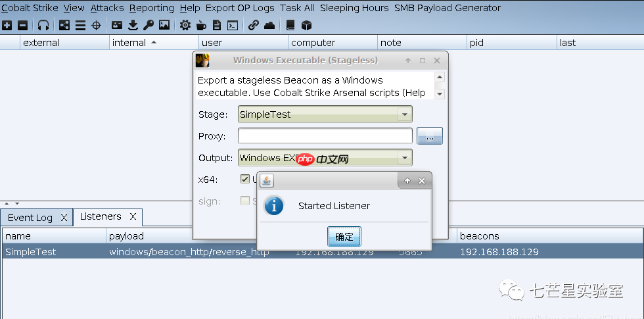The width and height of the screenshot is (644, 319).
Task: Open the Help menu
Action: 190,8
